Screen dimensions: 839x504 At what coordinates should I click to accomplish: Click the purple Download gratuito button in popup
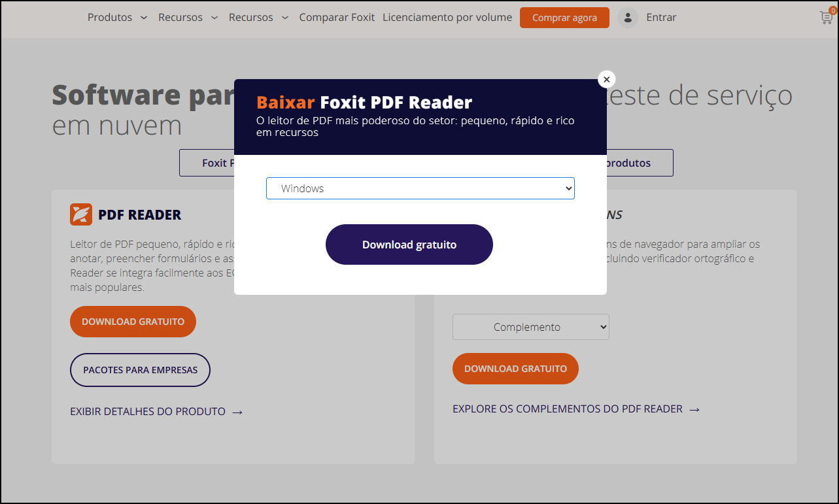[409, 244]
